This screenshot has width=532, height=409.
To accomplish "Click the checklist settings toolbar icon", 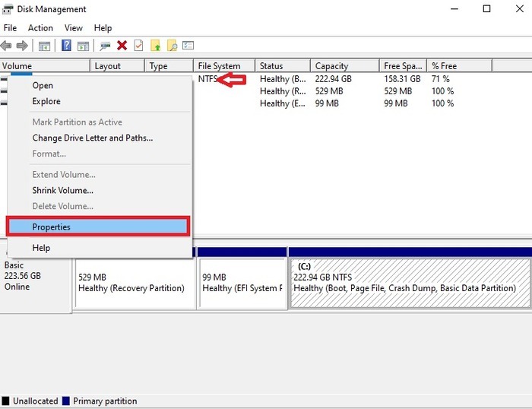I will [188, 46].
